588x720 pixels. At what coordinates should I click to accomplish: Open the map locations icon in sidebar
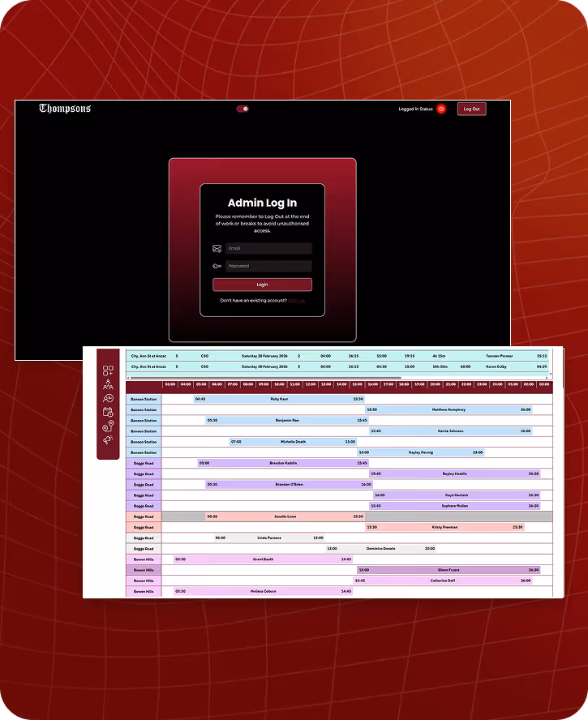pyautogui.click(x=108, y=426)
